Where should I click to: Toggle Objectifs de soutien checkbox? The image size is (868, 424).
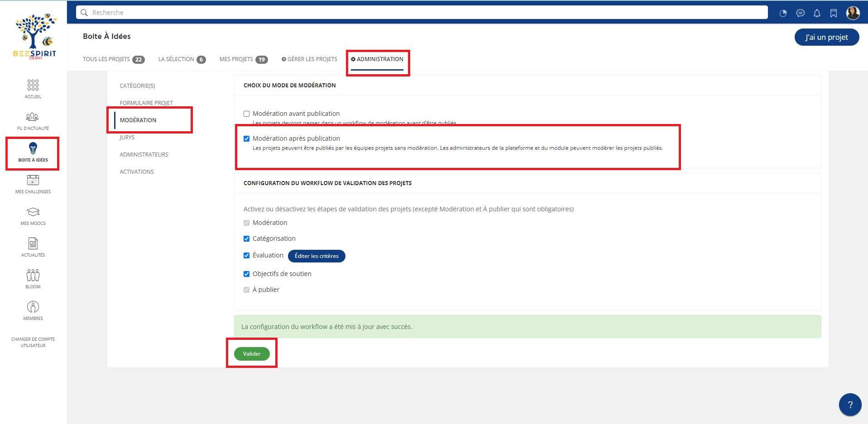point(247,274)
